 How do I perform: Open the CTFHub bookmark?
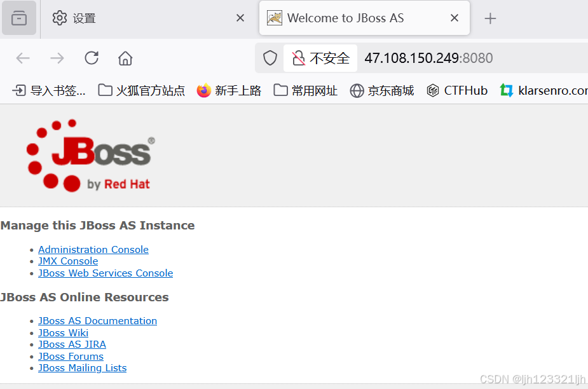pyautogui.click(x=457, y=90)
